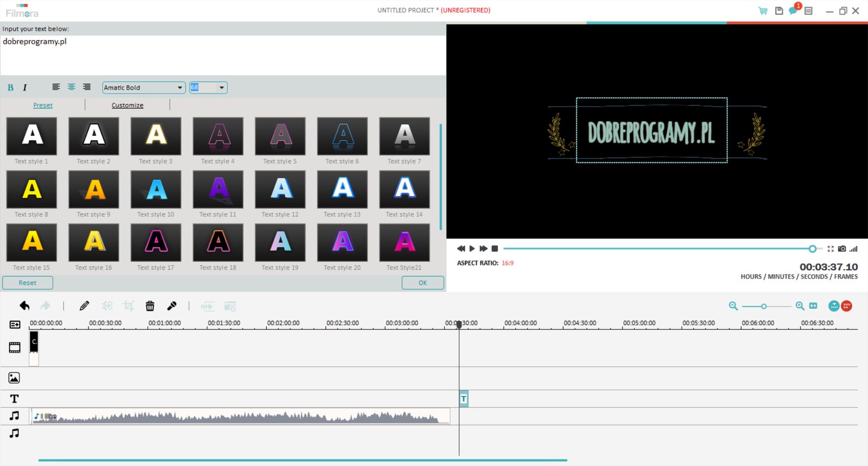868x466 pixels.
Task: Apply Text style 8 preset
Action: (x=31, y=189)
